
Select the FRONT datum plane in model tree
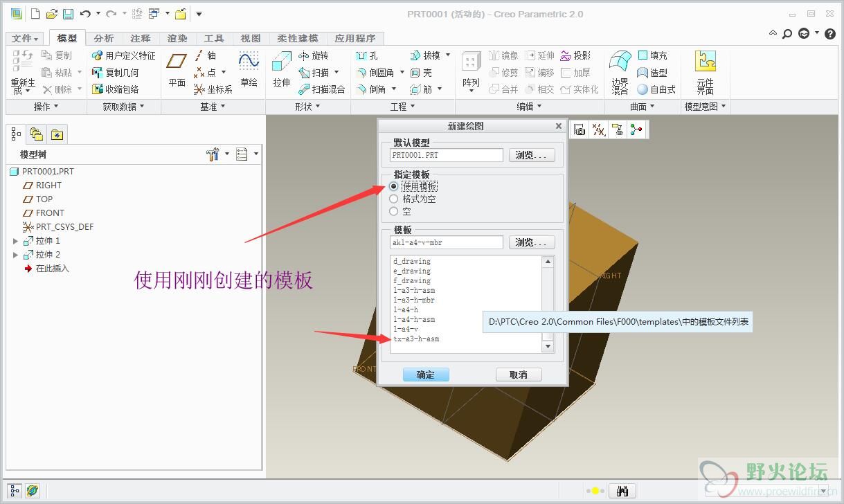click(x=50, y=213)
